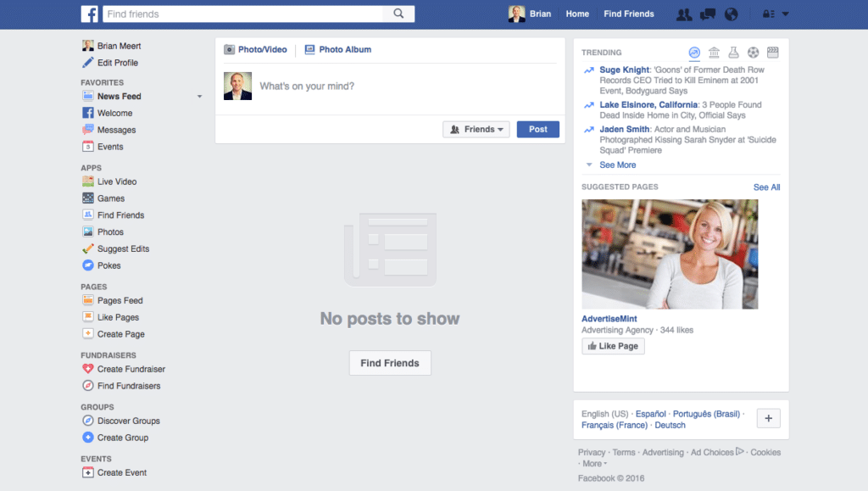This screenshot has height=491, width=868.
Task: Click Create Group plus icon
Action: [x=87, y=438]
